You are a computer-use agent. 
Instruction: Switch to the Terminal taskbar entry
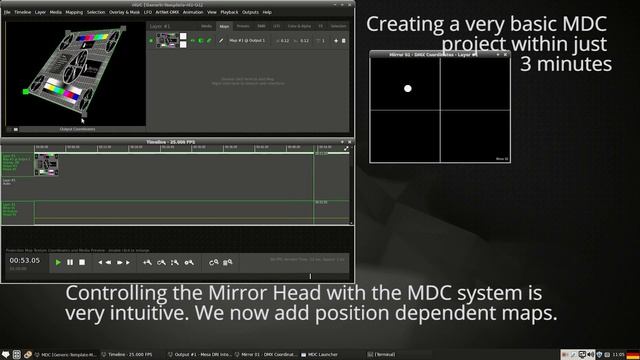coord(382,355)
